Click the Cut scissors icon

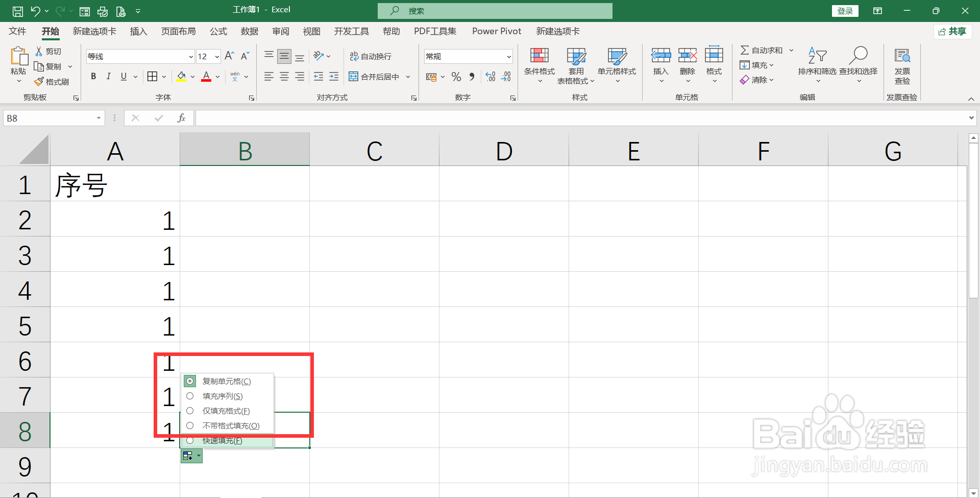(39, 51)
